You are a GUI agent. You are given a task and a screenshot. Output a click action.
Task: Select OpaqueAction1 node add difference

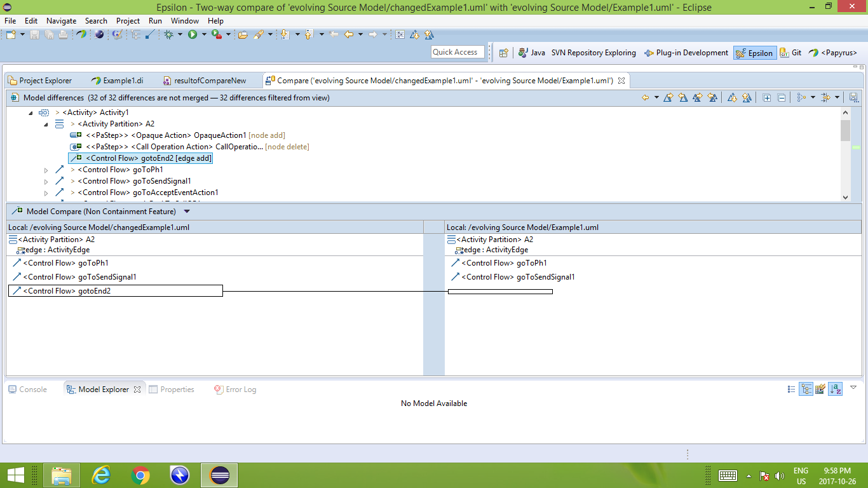point(177,135)
